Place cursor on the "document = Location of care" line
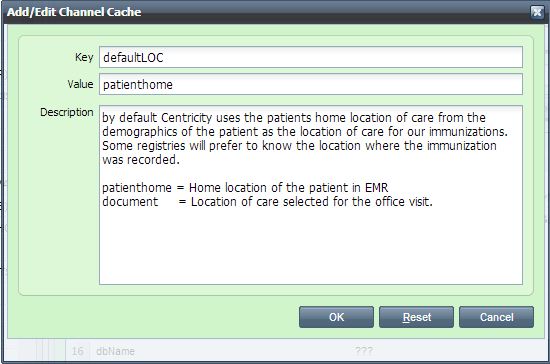The width and height of the screenshot is (550, 364). [x=267, y=202]
